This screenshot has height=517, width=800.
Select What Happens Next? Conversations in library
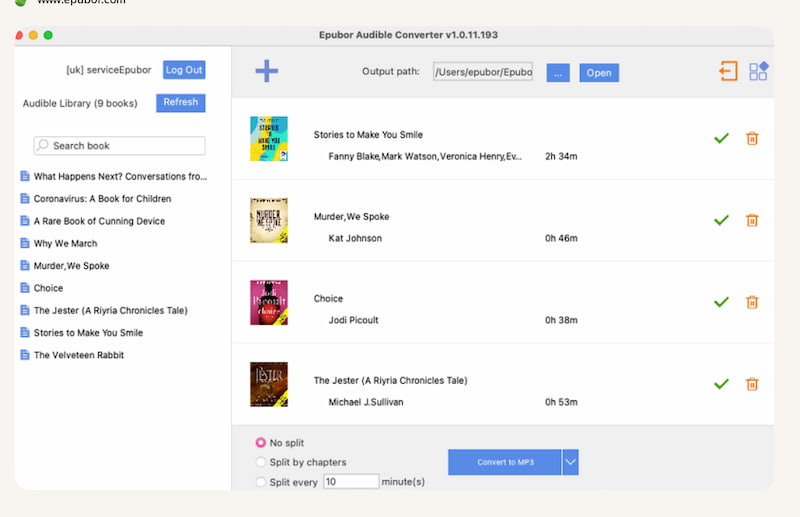point(120,176)
